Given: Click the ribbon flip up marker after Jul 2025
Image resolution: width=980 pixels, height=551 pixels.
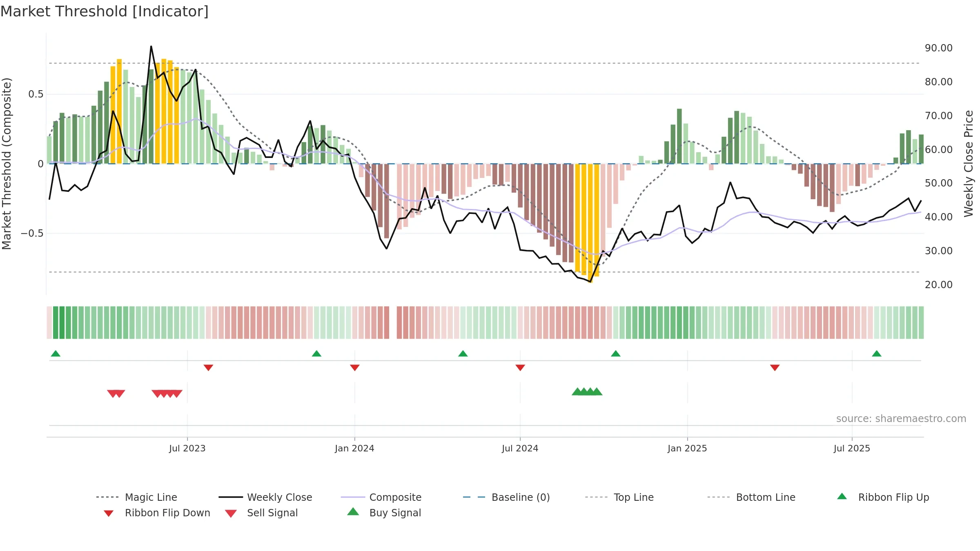Looking at the screenshot, I should [877, 353].
